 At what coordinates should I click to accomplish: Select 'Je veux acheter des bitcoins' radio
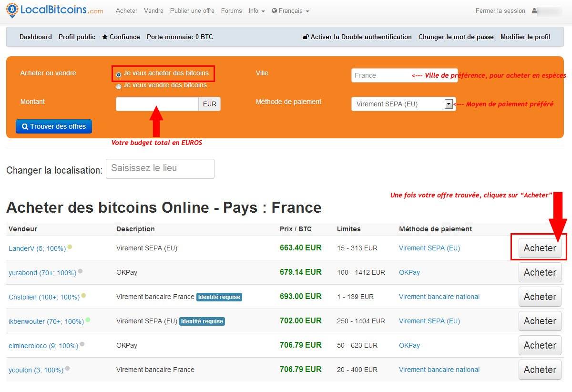119,74
